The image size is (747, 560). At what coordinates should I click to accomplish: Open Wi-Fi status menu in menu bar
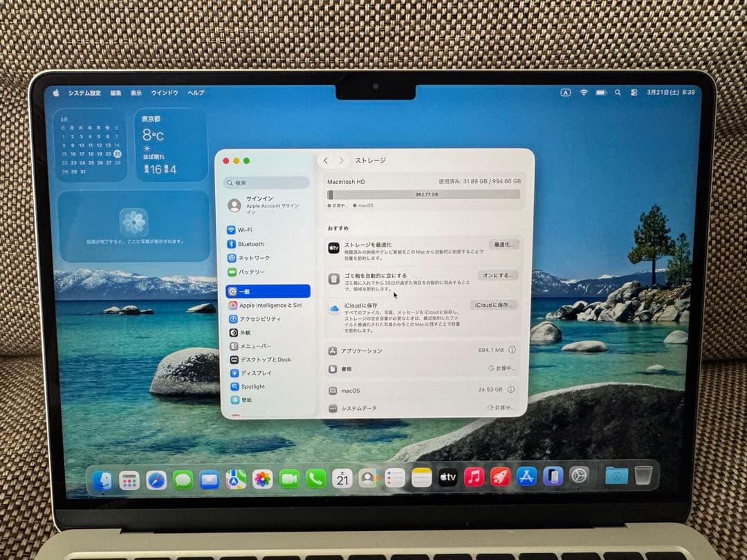584,93
